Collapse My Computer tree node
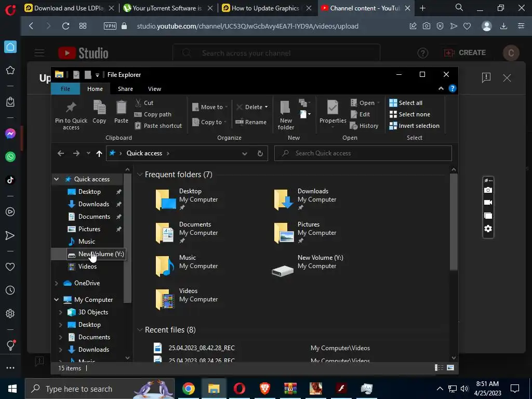 click(x=56, y=300)
